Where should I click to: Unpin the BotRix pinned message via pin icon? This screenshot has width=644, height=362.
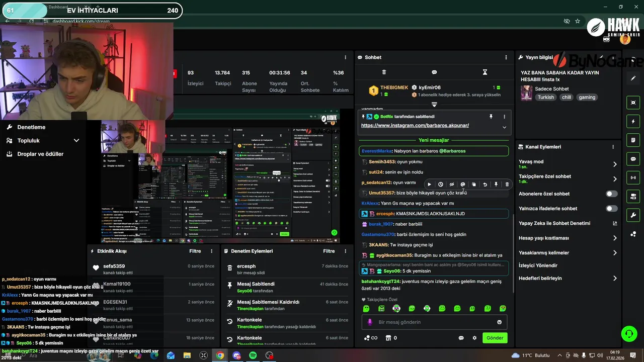point(491,117)
